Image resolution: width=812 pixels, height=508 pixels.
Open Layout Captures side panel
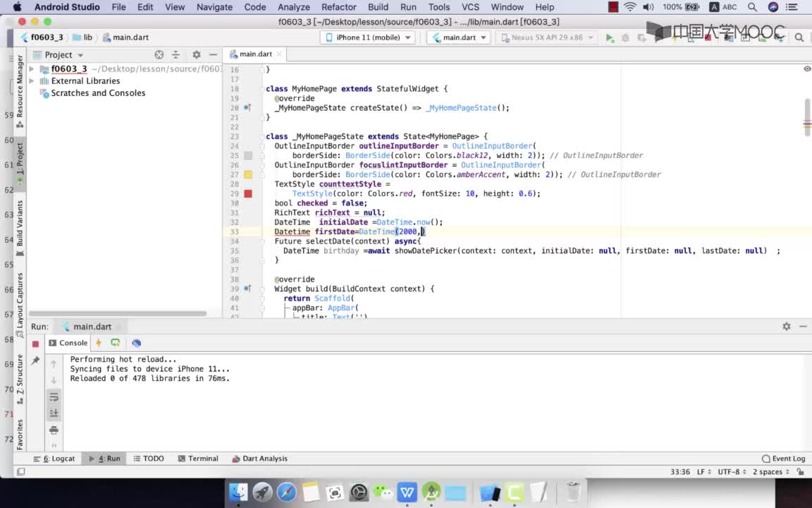pyautogui.click(x=20, y=306)
